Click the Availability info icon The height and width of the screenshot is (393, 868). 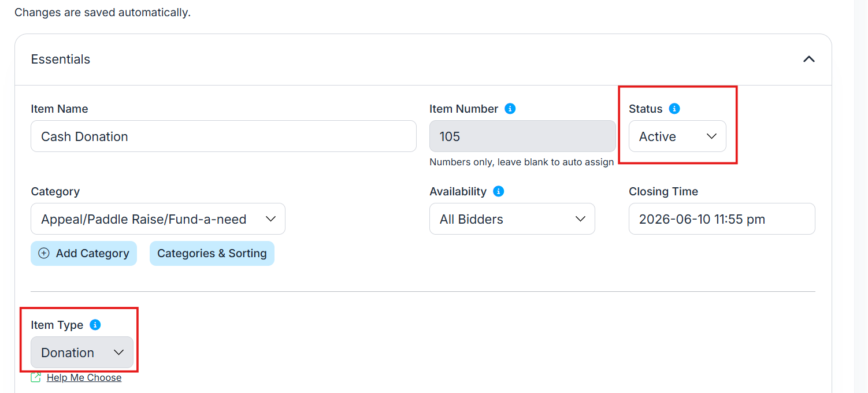(498, 191)
